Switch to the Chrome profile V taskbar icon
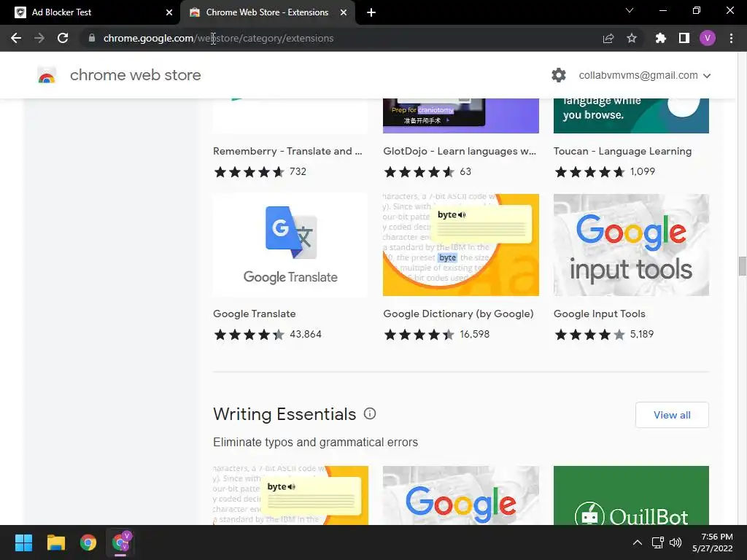This screenshot has height=560, width=747. tap(121, 542)
